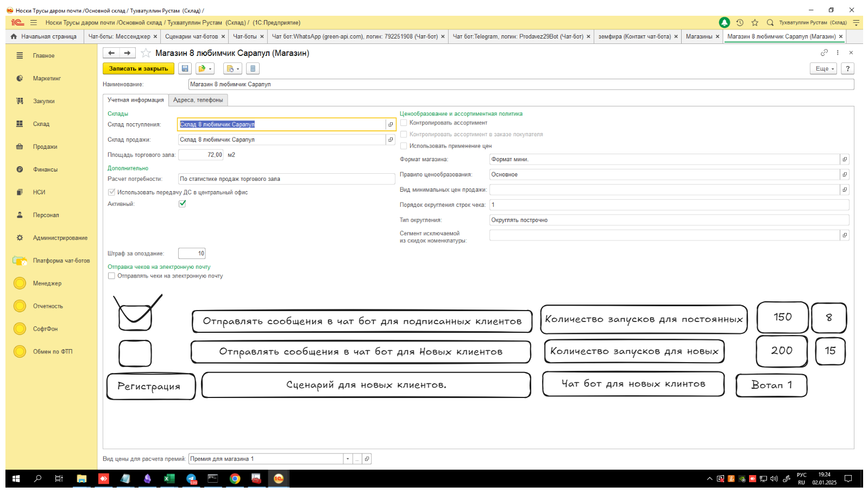Viewport: 868px width, 493px height.
Task: Expand the Еще dropdown menu
Action: pos(823,68)
